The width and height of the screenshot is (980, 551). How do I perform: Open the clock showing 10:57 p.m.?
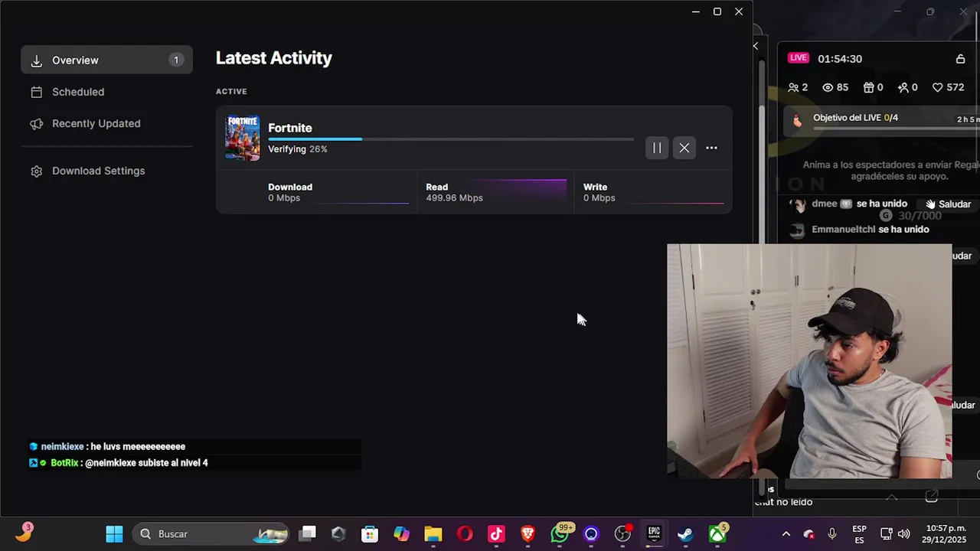click(x=946, y=534)
